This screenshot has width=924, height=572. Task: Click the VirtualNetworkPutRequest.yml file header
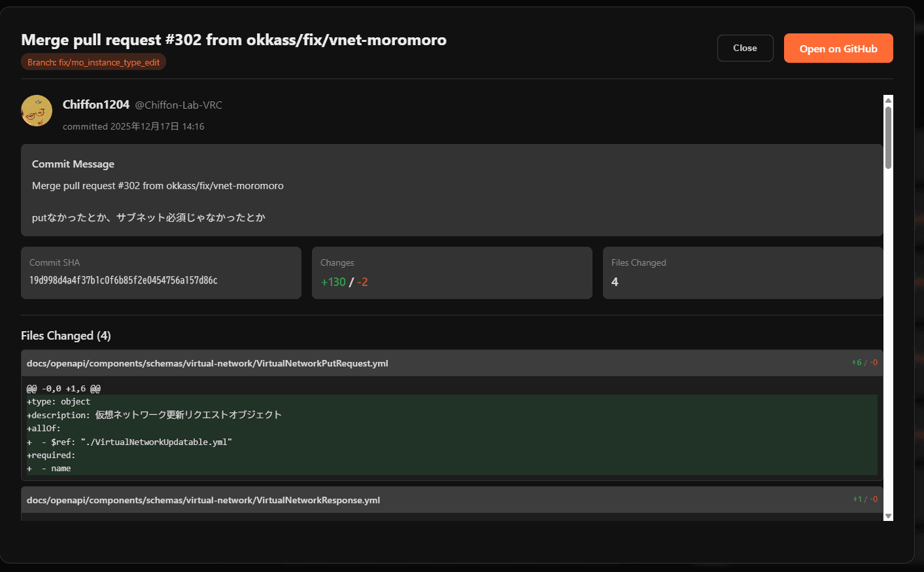pos(207,363)
